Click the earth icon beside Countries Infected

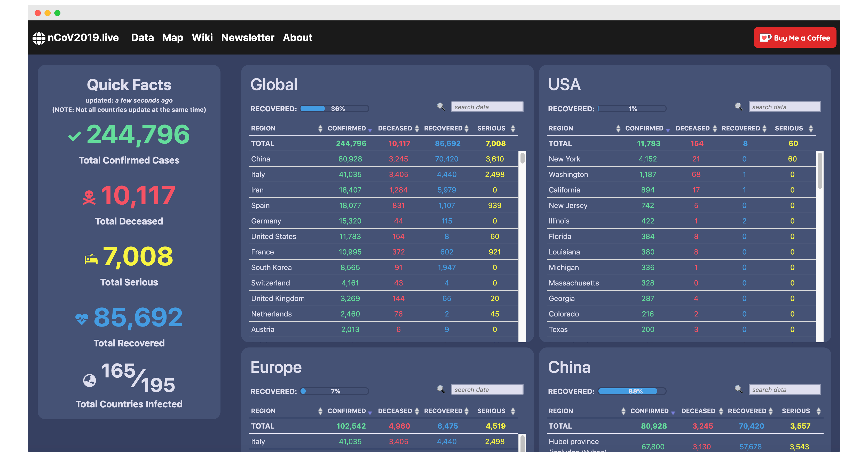click(89, 381)
